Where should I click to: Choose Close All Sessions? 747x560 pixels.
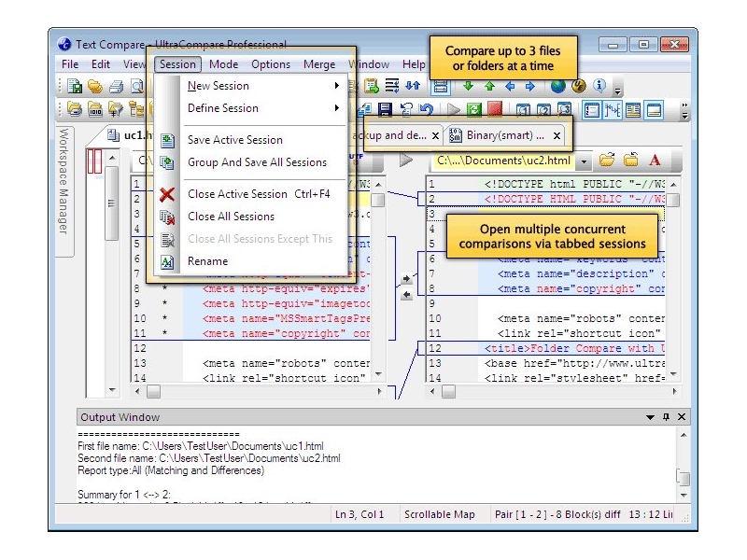click(252, 217)
